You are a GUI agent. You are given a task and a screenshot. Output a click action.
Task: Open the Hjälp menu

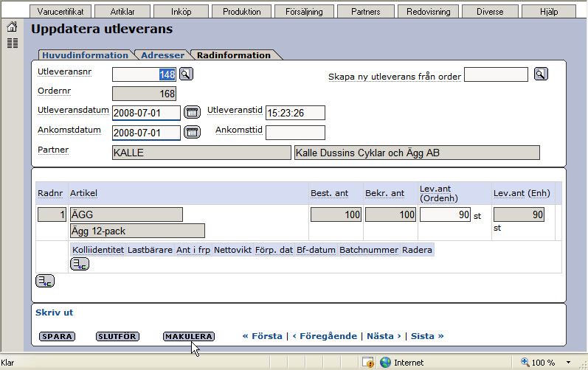click(x=549, y=12)
